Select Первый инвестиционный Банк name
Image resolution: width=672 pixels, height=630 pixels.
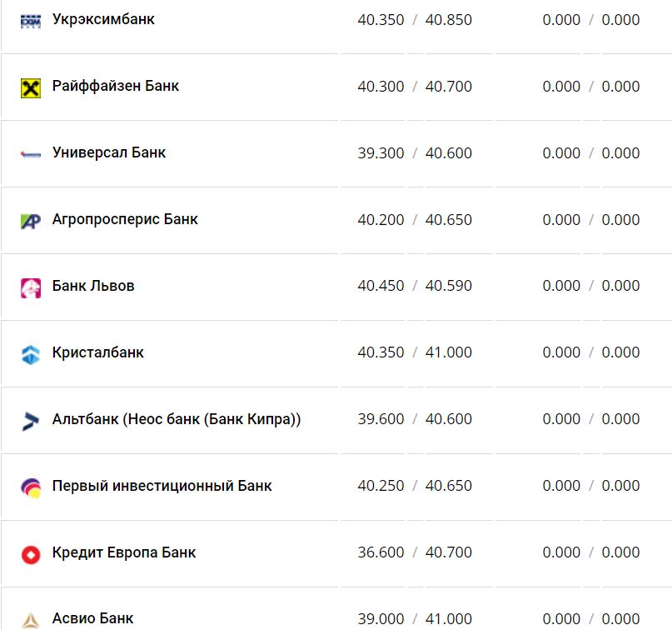[x=162, y=486]
